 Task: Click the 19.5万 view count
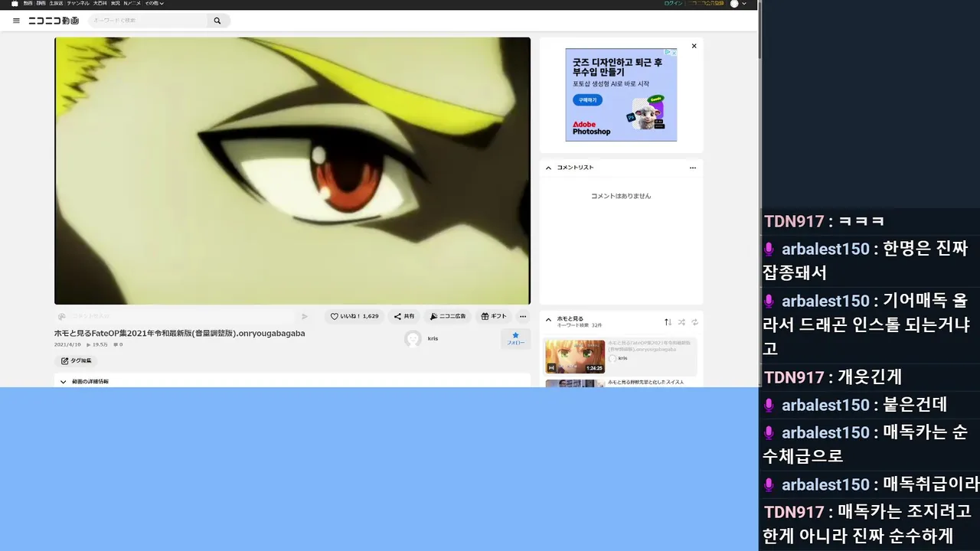(x=97, y=344)
